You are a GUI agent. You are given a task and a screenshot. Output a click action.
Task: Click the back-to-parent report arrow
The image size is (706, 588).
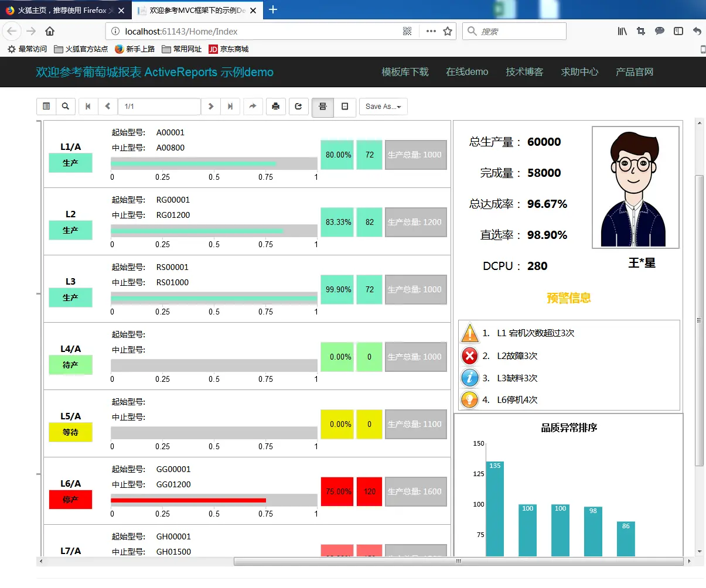253,107
